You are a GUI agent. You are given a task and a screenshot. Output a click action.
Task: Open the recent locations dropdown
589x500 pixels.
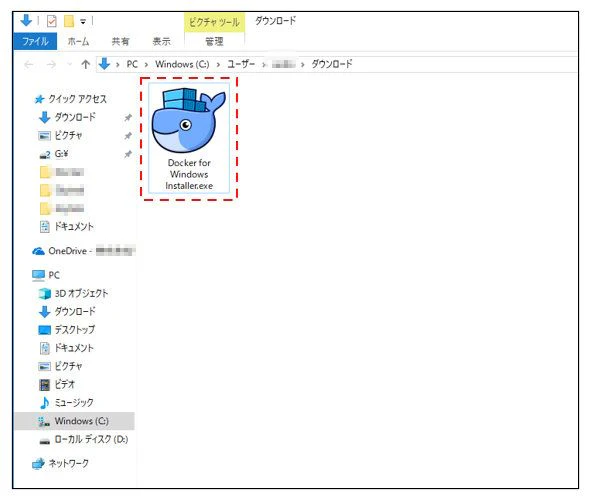tap(69, 65)
